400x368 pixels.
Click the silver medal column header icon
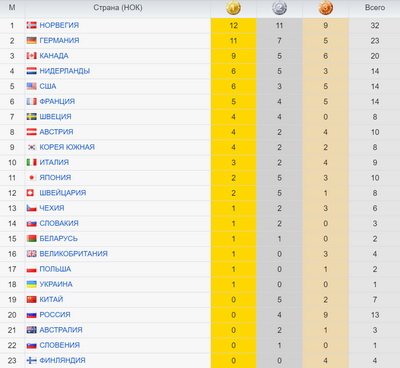point(279,8)
